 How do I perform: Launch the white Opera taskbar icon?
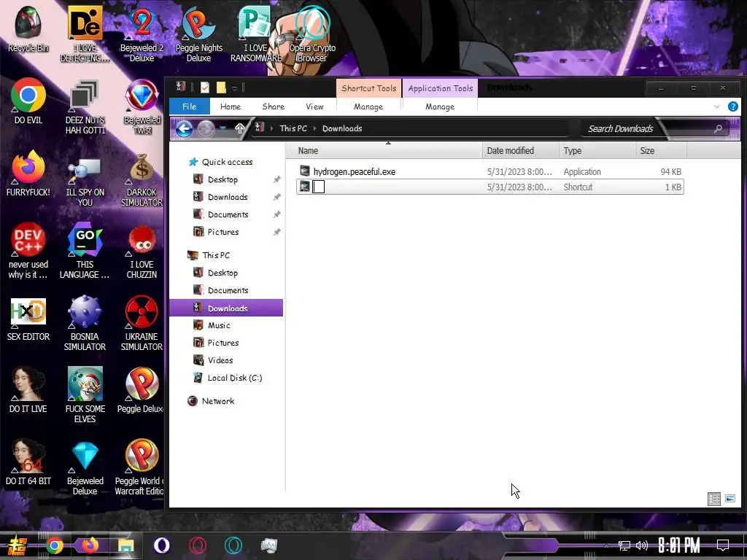coord(161,545)
